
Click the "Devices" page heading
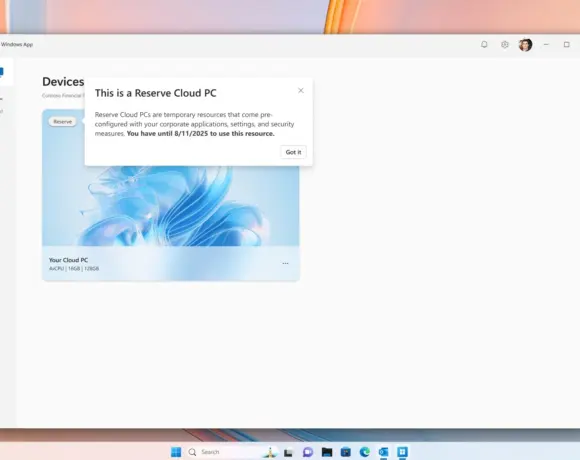pyautogui.click(x=63, y=82)
